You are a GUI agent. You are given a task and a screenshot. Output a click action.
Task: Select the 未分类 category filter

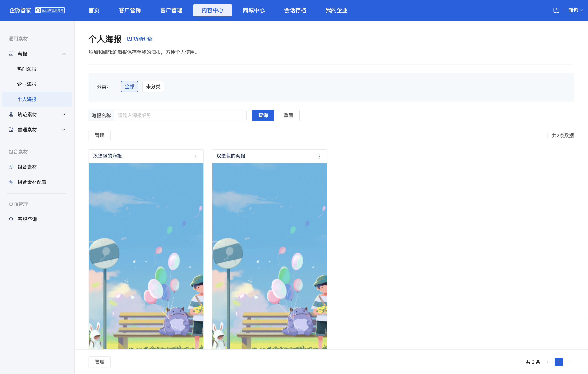(153, 87)
